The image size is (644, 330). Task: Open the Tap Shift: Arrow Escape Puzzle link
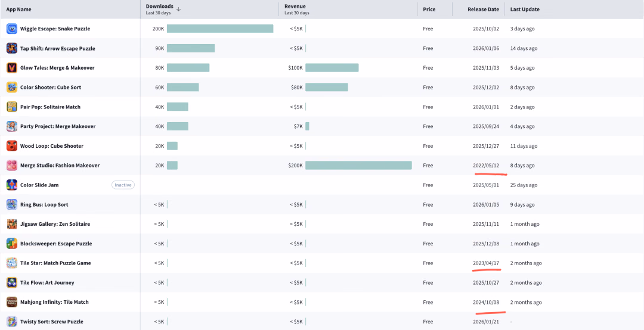tap(57, 48)
